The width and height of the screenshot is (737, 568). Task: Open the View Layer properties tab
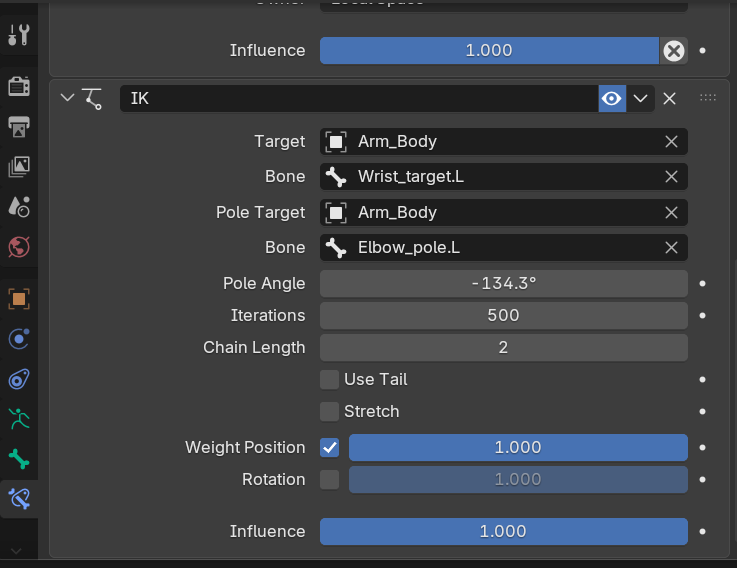(18, 166)
